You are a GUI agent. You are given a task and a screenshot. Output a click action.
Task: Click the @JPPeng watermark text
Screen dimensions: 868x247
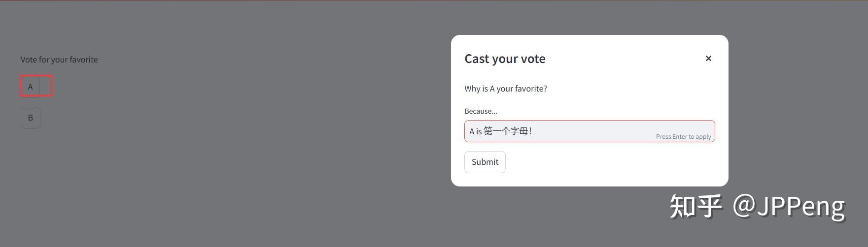[789, 206]
